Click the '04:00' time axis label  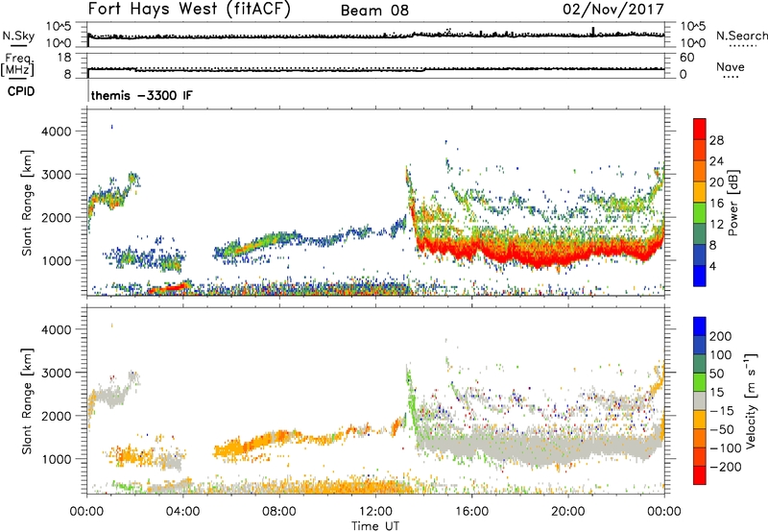coord(182,512)
